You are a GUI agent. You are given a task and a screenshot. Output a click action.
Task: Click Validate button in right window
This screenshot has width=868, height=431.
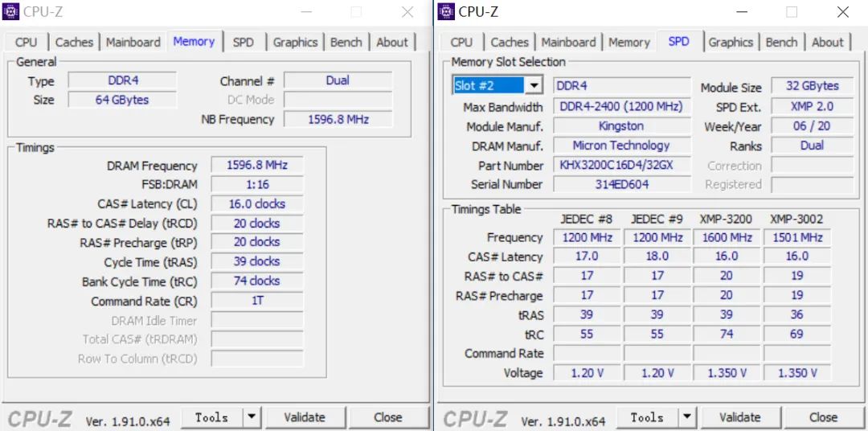[739, 417]
